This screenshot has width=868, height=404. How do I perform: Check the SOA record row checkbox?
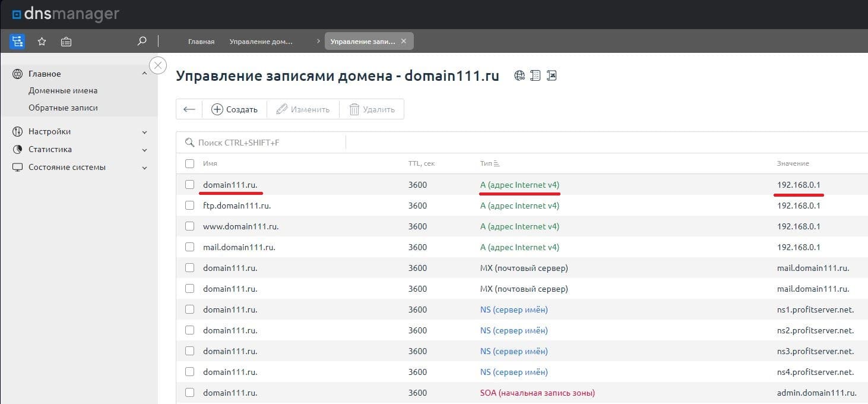(189, 393)
